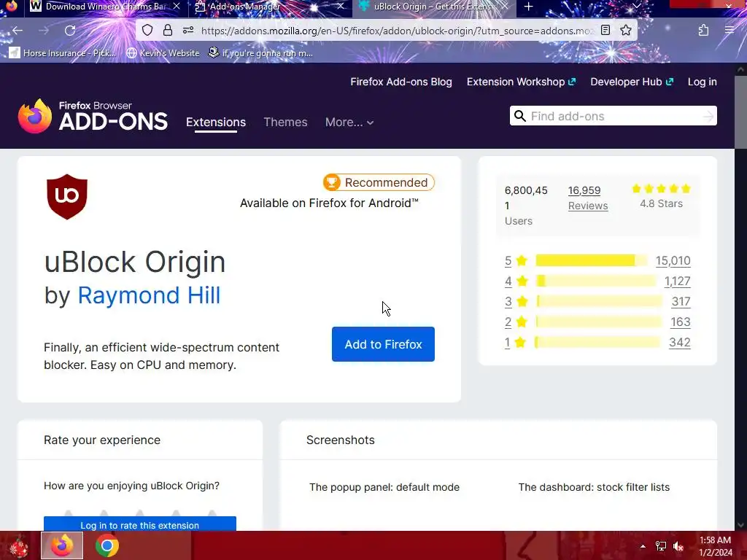This screenshot has height=560, width=747.
Task: Click Log in at top right
Action: point(703,82)
